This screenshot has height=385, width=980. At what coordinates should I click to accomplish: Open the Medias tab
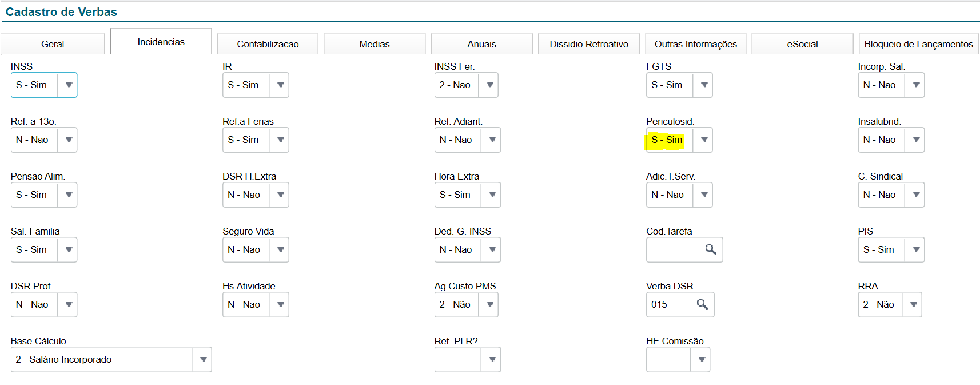pos(375,44)
